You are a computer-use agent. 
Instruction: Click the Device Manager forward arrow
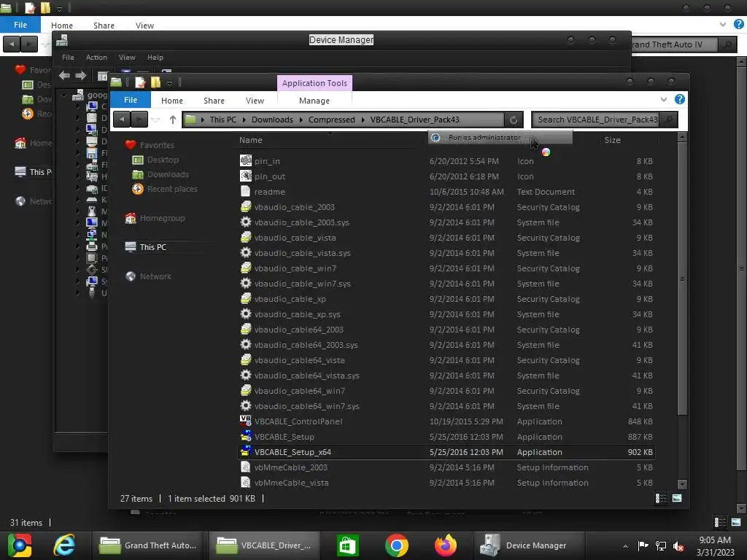pyautogui.click(x=80, y=75)
